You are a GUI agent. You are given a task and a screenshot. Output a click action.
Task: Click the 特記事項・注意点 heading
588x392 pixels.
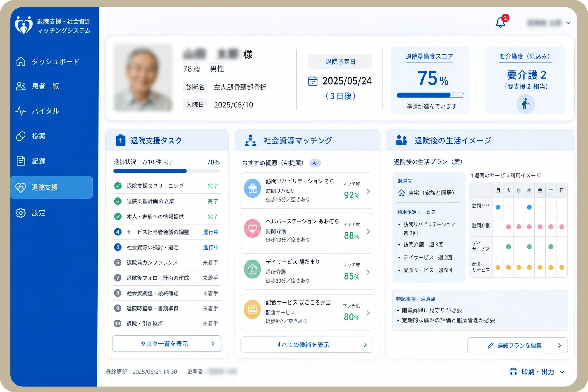click(x=416, y=299)
